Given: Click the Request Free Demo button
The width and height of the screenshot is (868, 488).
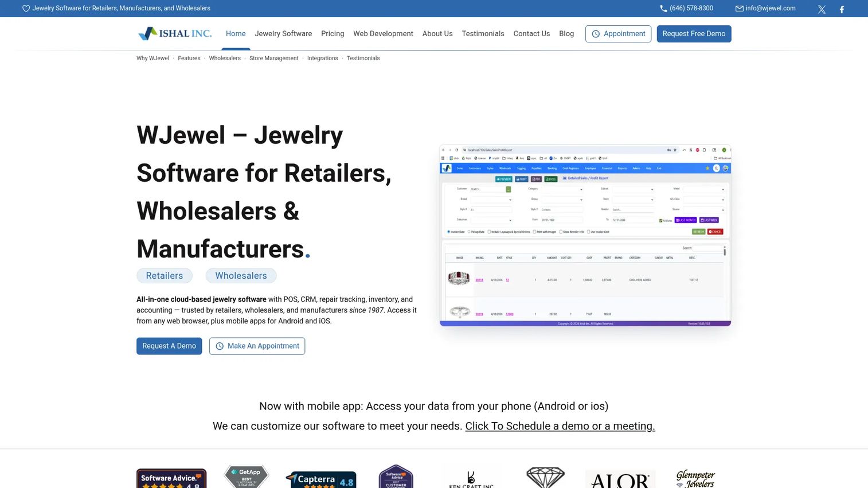Looking at the screenshot, I should coord(694,34).
